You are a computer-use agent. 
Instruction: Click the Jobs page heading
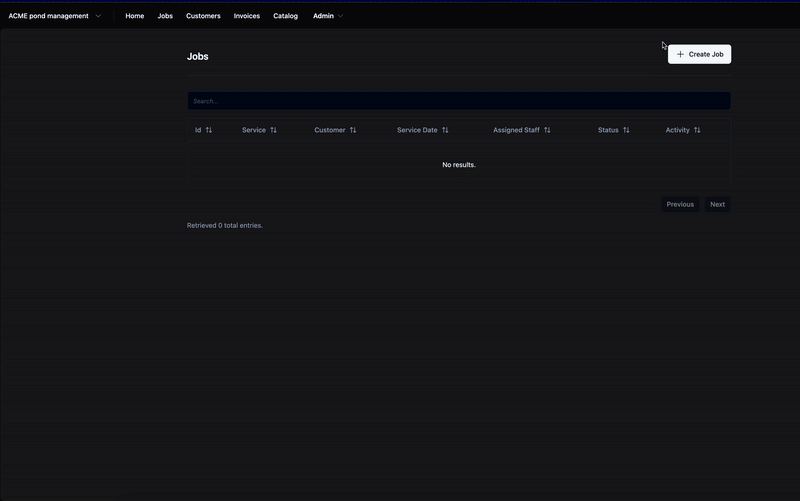(x=197, y=57)
